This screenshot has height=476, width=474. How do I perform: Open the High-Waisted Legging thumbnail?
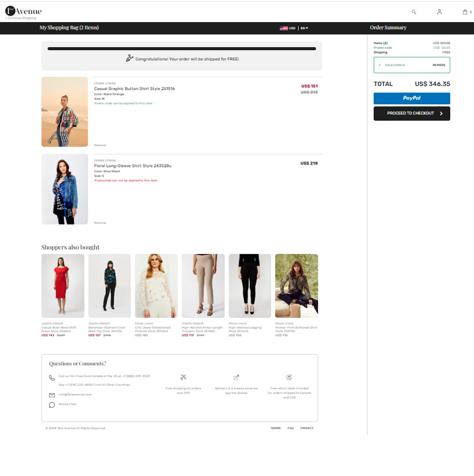coord(250,286)
